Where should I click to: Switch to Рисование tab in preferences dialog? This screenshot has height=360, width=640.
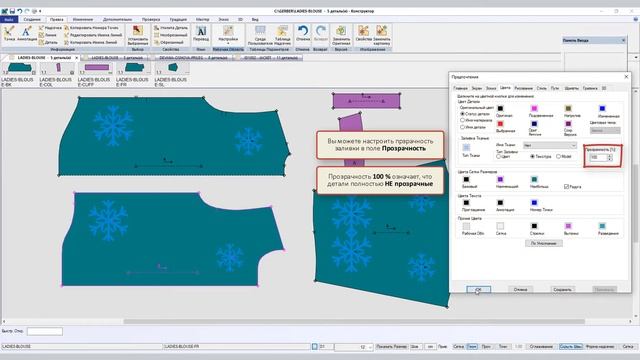coord(523,88)
